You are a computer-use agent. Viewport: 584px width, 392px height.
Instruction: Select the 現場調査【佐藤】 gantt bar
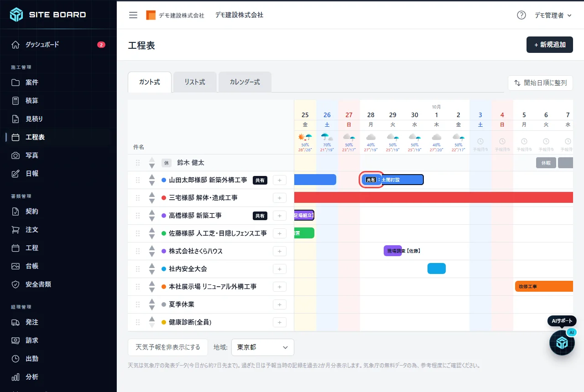[393, 251]
